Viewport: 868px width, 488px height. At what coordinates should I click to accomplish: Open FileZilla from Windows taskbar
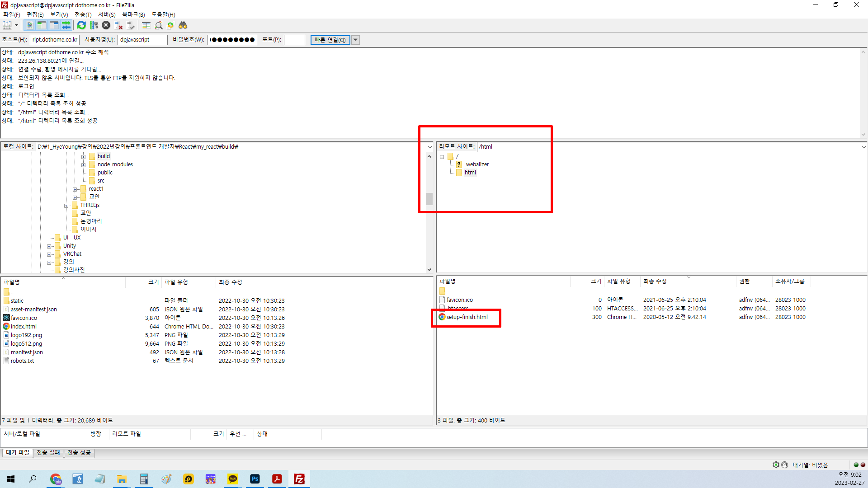tap(299, 479)
